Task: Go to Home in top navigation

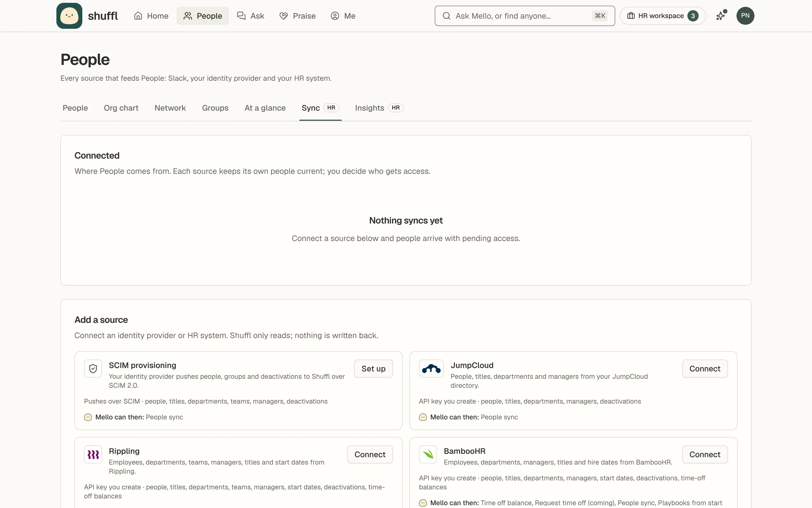Action: [151, 16]
